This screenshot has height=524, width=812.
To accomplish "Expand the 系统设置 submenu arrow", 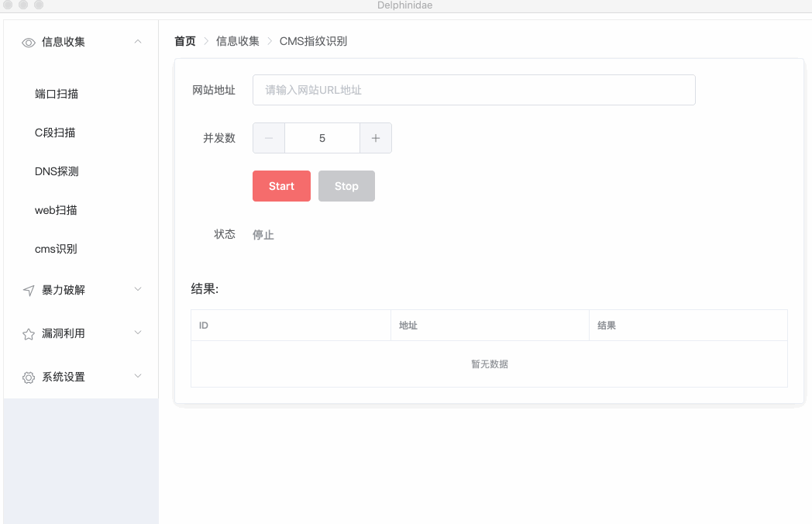I will (x=138, y=376).
